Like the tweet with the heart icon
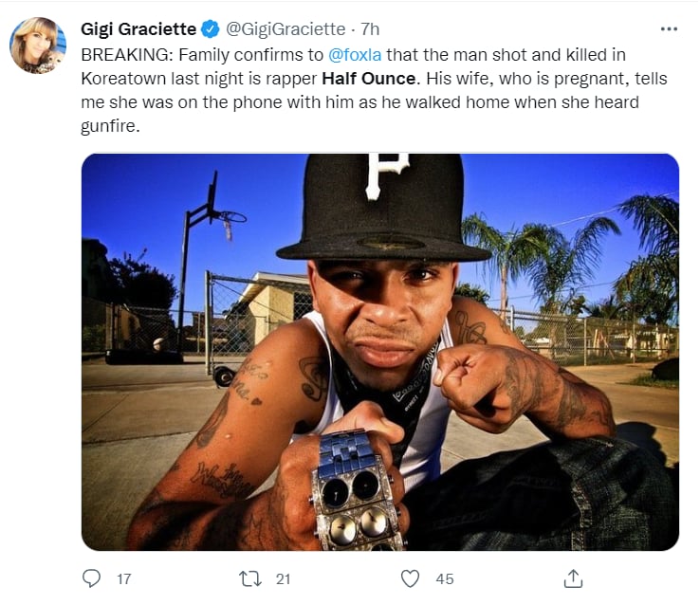Image resolution: width=700 pixels, height=605 pixels. 410,578
